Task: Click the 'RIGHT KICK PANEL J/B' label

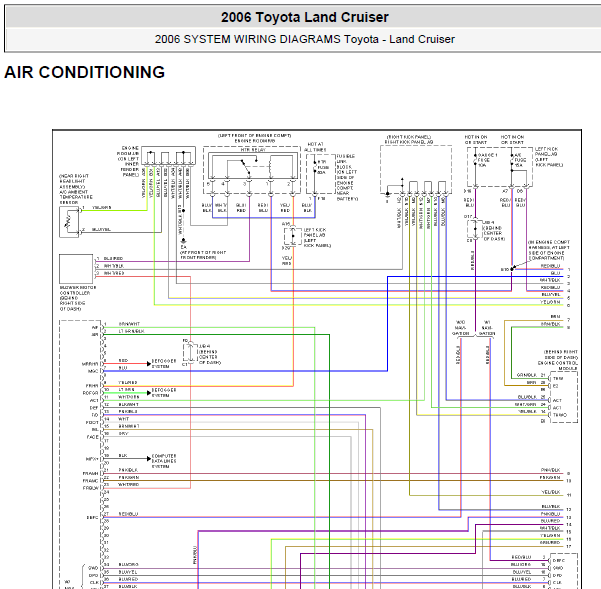Action: point(409,142)
